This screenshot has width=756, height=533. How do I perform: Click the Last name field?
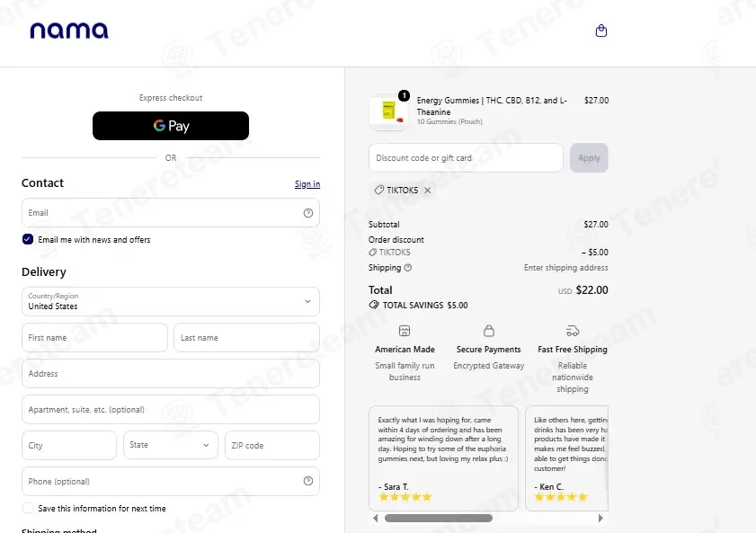[x=246, y=337]
